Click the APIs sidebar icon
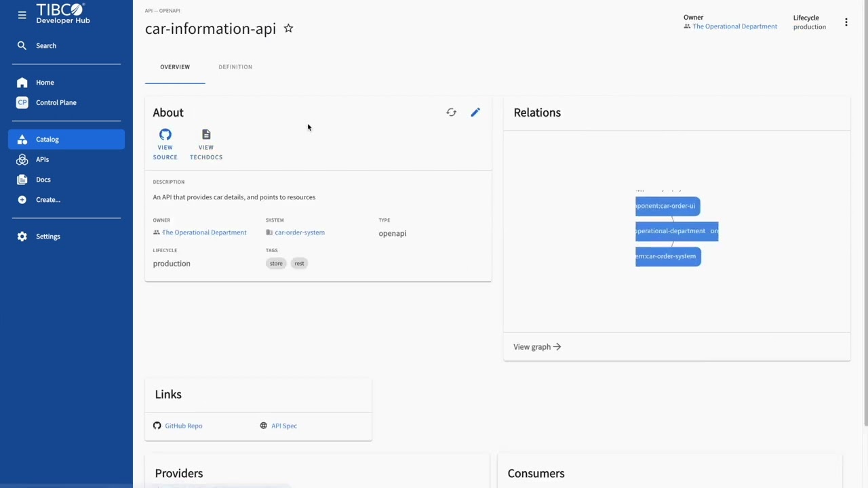Viewport: 868px width, 488px height. (22, 159)
